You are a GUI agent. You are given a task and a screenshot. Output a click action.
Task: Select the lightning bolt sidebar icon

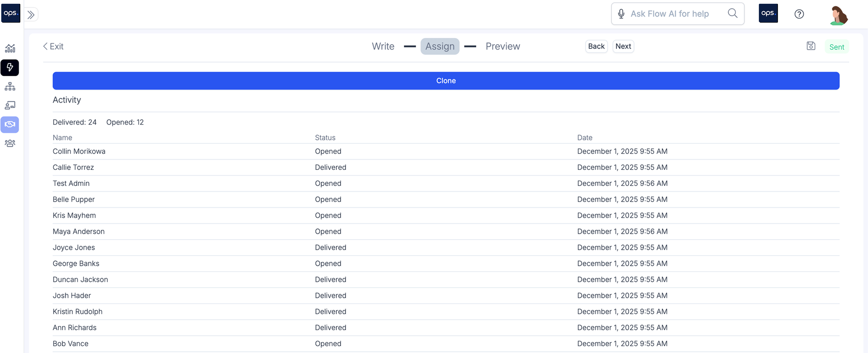tap(10, 67)
